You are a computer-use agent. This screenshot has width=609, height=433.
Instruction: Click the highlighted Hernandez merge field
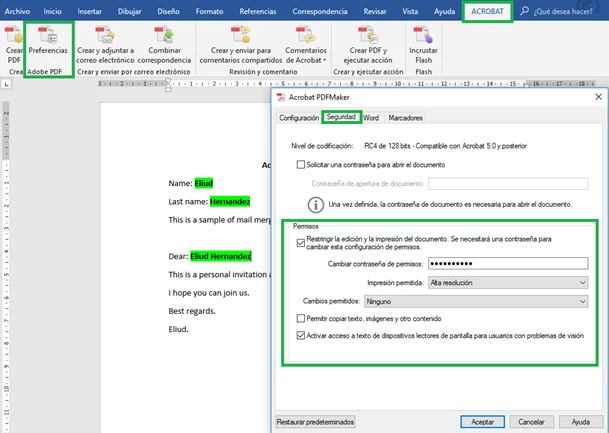230,202
